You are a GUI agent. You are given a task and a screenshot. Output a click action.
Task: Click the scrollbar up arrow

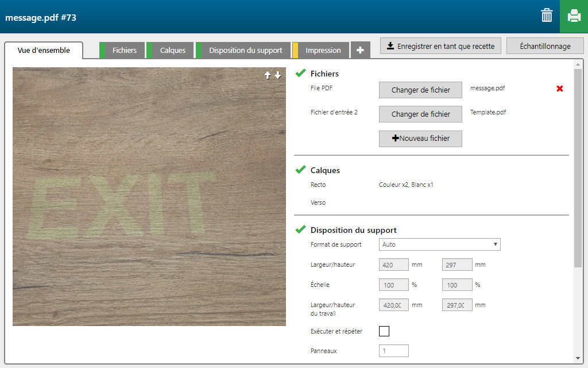coord(578,64)
